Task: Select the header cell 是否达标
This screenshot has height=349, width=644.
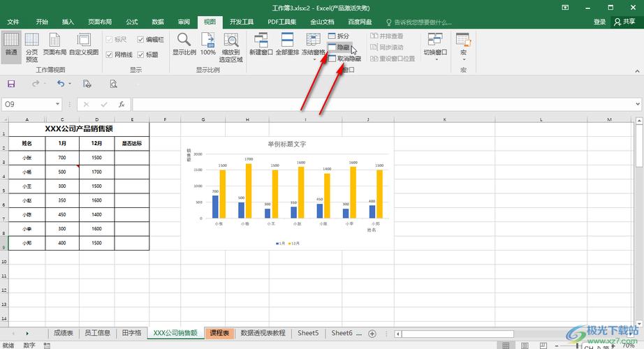Action: click(132, 143)
